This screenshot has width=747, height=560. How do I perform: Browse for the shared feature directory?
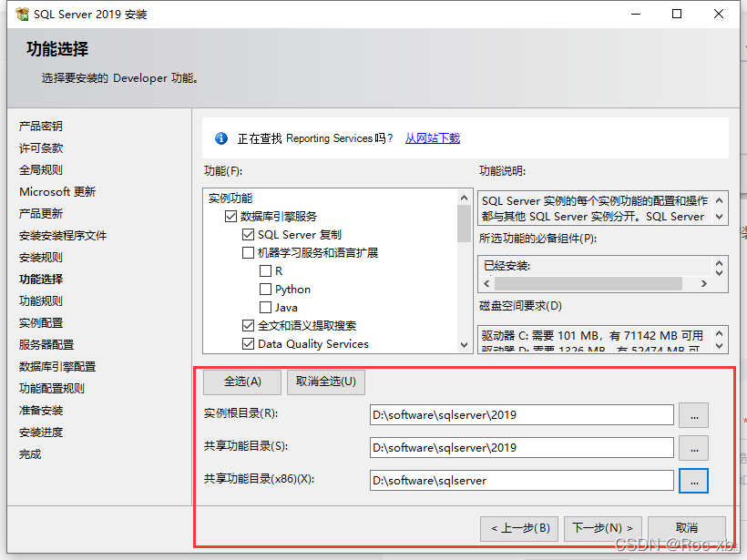pyautogui.click(x=693, y=448)
